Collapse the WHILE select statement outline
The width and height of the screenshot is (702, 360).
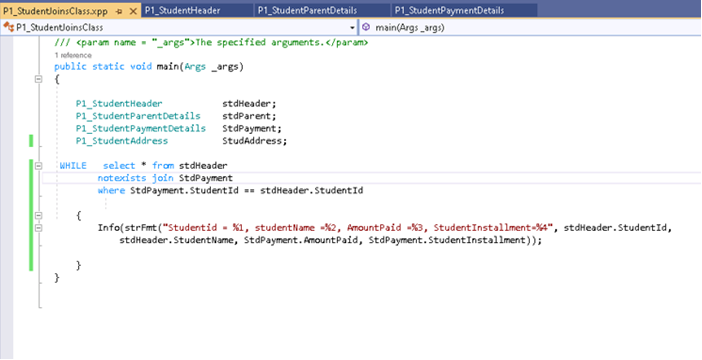39,166
